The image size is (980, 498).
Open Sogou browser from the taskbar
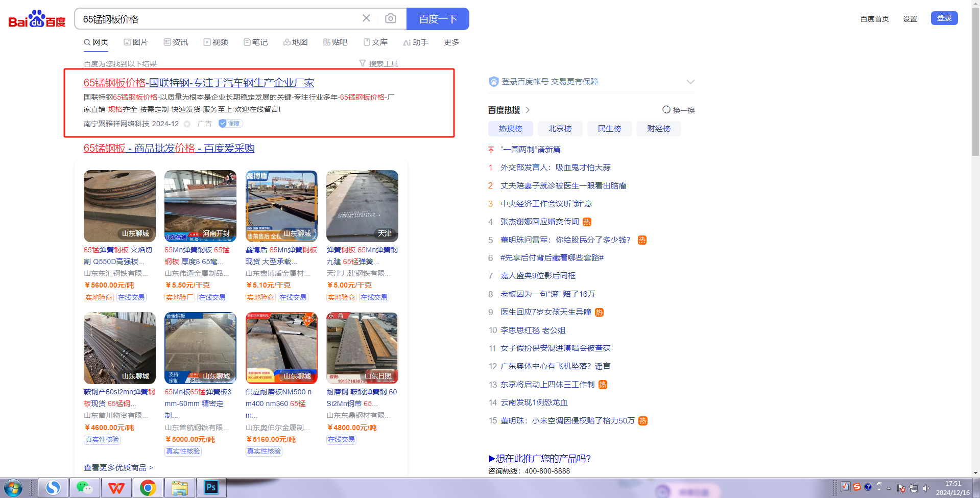pos(53,488)
